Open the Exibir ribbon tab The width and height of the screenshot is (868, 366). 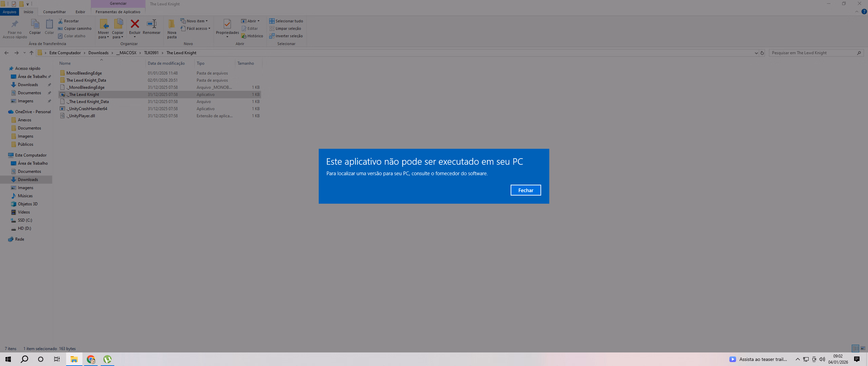(80, 12)
